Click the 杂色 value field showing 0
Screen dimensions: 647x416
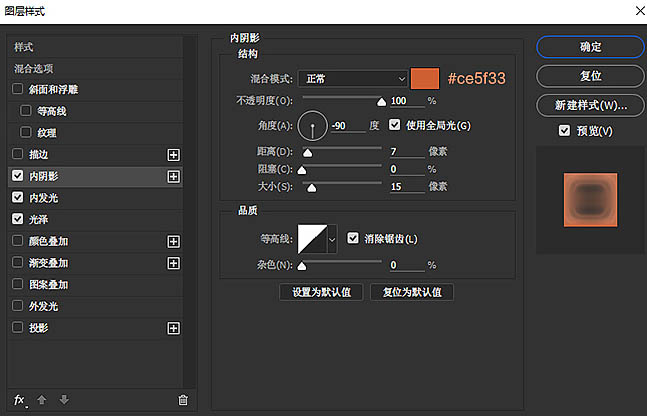click(x=407, y=265)
